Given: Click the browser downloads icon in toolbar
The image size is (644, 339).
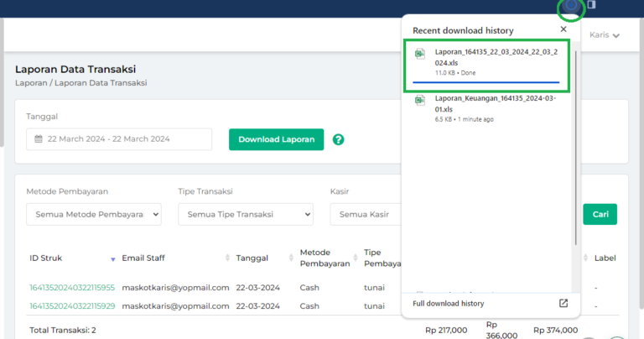Looking at the screenshot, I should coord(572,7).
